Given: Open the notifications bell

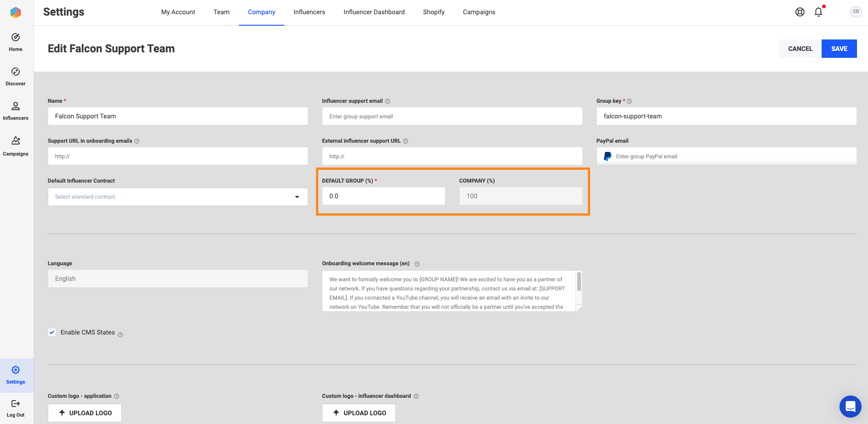Looking at the screenshot, I should [x=818, y=12].
